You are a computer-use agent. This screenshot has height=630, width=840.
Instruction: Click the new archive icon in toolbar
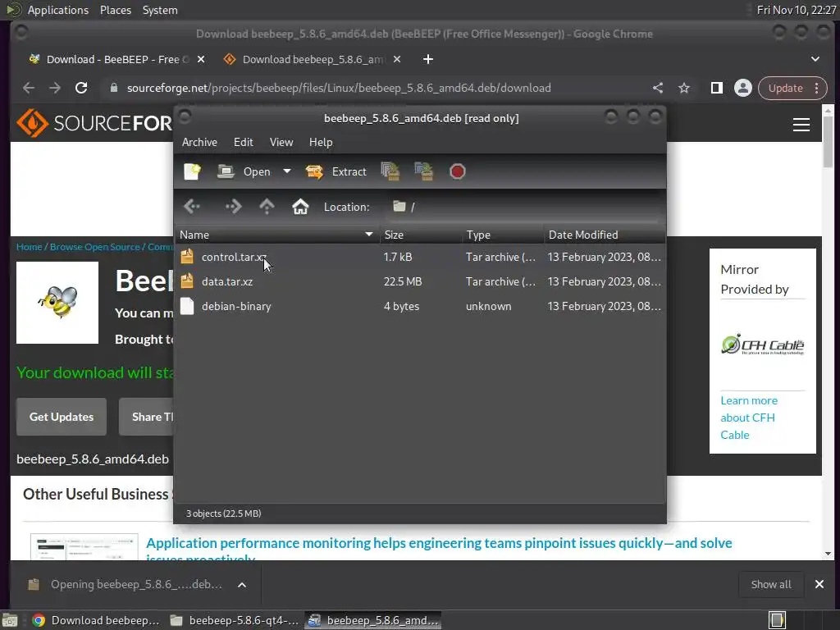[192, 171]
